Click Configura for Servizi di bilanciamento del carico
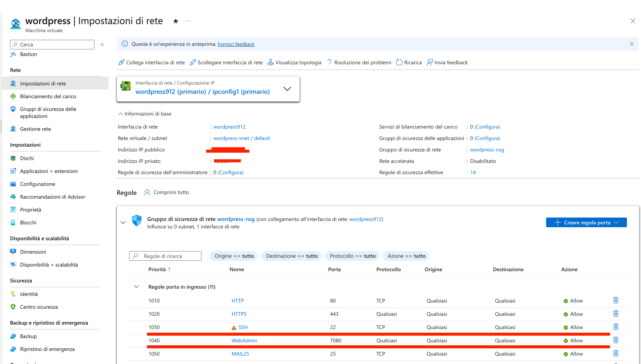This screenshot has width=641, height=364. point(487,127)
